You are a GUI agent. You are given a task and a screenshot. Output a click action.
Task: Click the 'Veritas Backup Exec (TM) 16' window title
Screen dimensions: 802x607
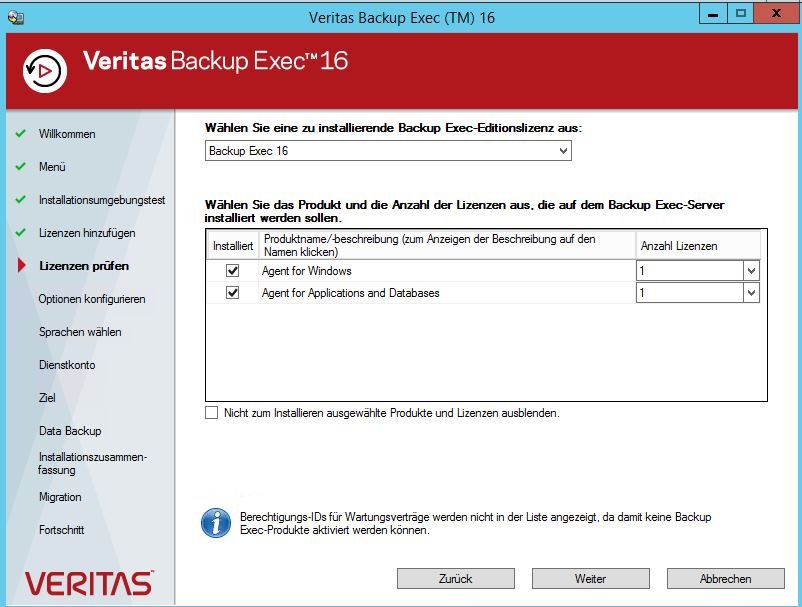tap(402, 18)
